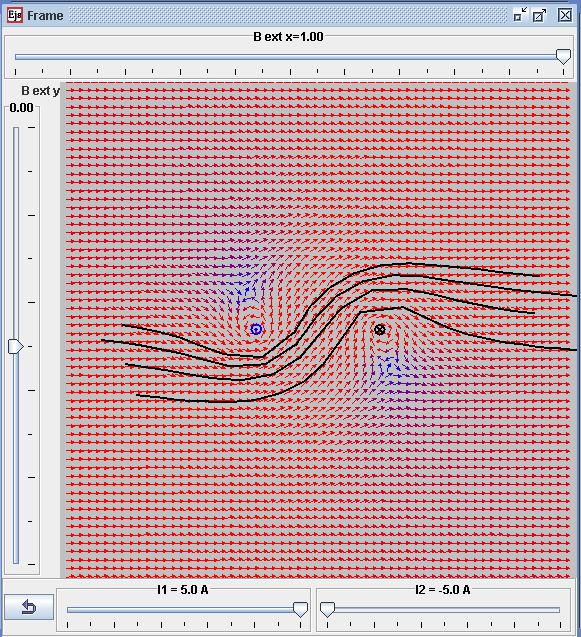Click the I1 current slider thumb
Image resolution: width=581 pixels, height=637 pixels.
[x=300, y=609]
